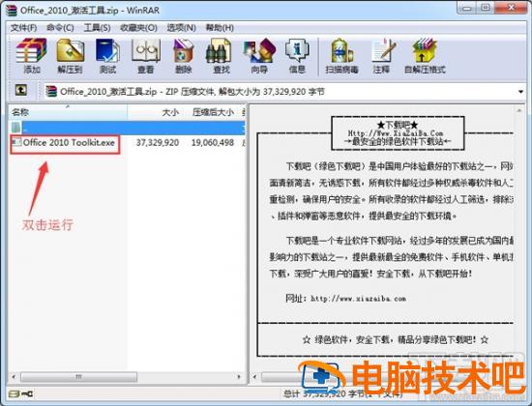
Task: Click file list scrollbar right arrow
Action: (x=239, y=376)
